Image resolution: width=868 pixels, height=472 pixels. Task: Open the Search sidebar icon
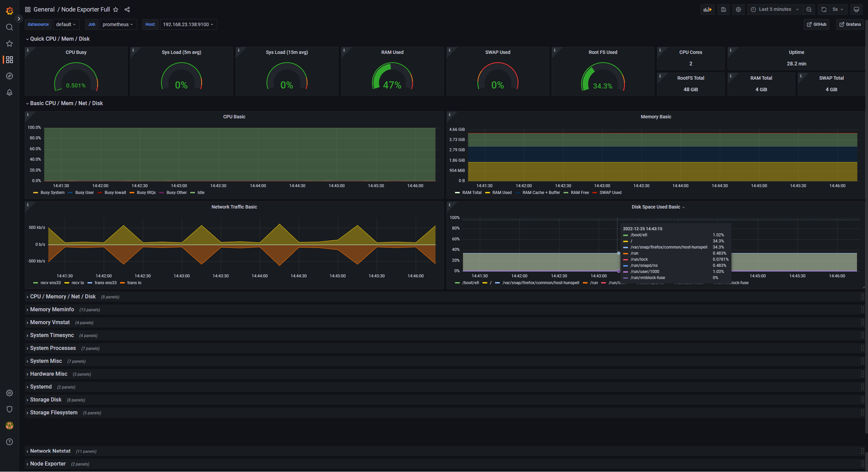(9, 27)
